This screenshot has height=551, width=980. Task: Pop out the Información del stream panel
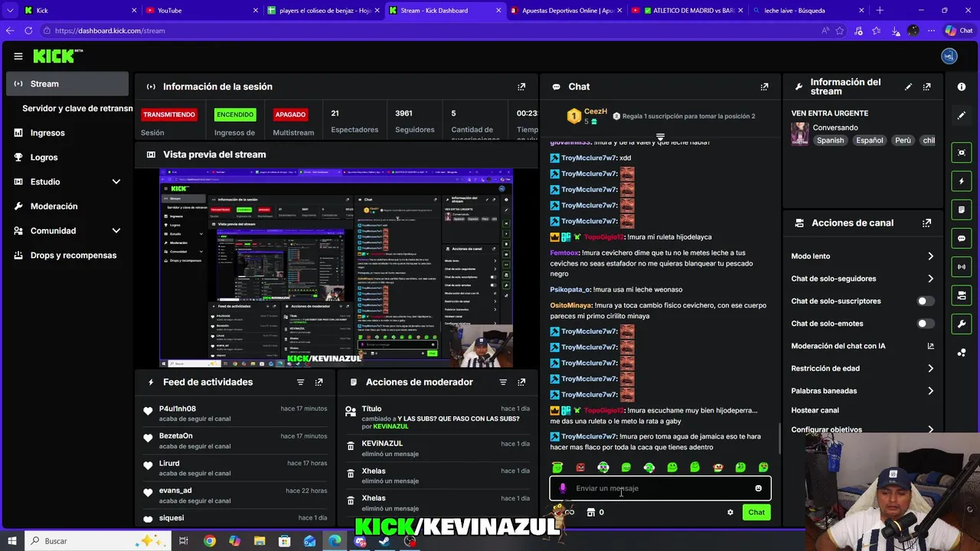(927, 87)
